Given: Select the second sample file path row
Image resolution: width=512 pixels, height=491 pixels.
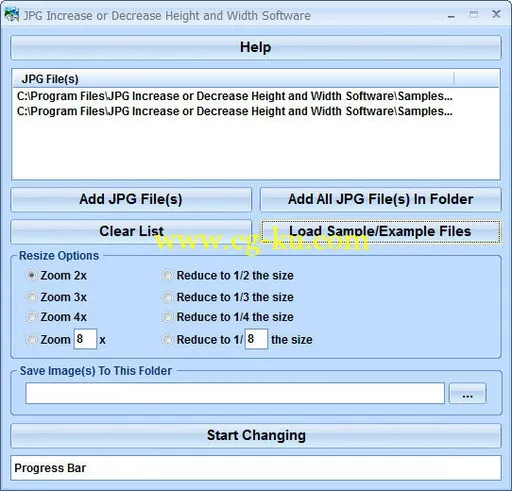Looking at the screenshot, I should [x=235, y=111].
